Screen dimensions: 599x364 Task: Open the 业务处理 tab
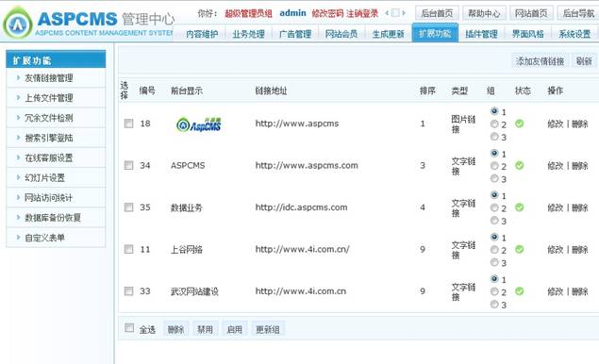pyautogui.click(x=248, y=34)
